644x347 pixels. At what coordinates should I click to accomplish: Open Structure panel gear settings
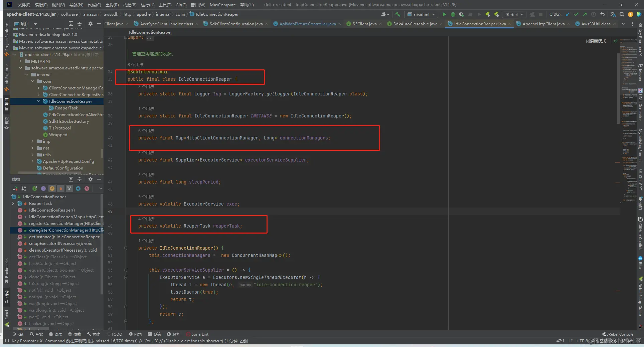tap(90, 179)
